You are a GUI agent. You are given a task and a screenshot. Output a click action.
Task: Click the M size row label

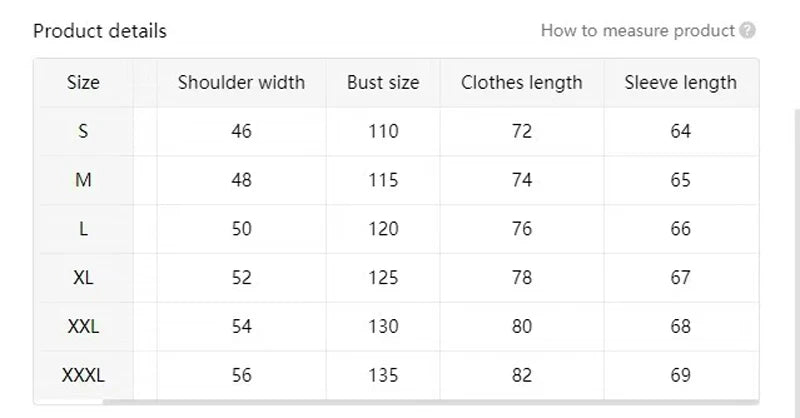pos(83,180)
